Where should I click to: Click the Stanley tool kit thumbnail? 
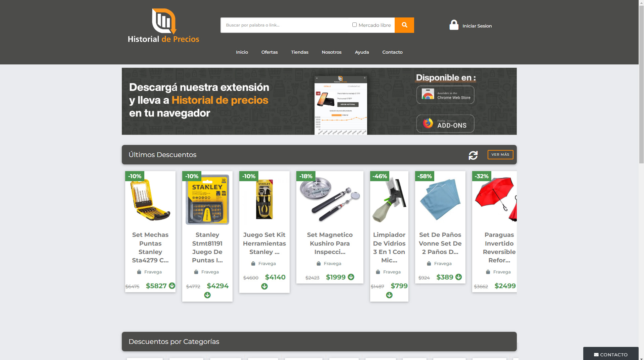pyautogui.click(x=264, y=200)
